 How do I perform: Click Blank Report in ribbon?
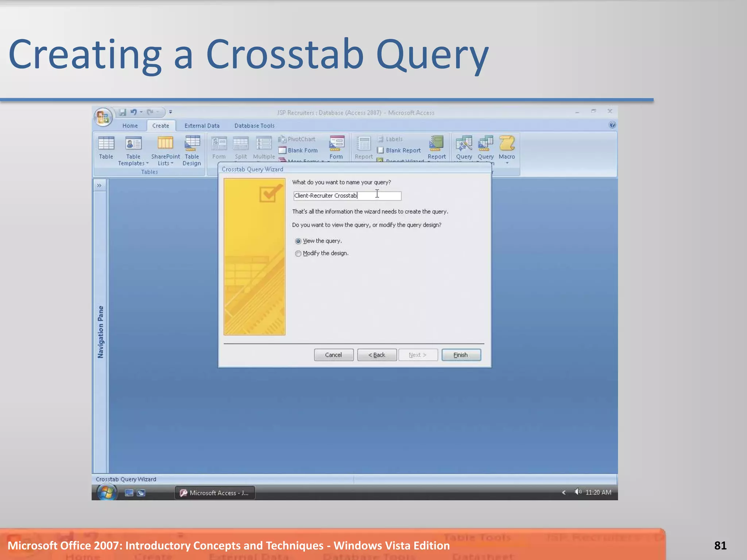[399, 150]
